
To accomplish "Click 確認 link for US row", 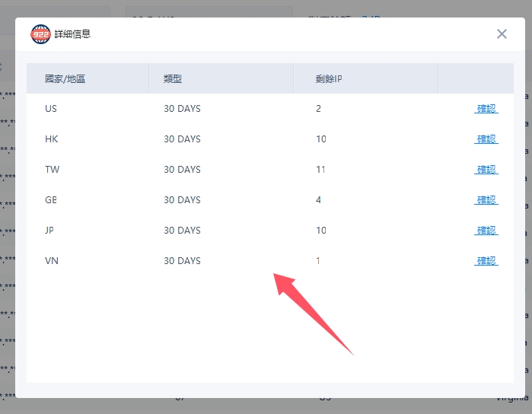I will point(486,109).
